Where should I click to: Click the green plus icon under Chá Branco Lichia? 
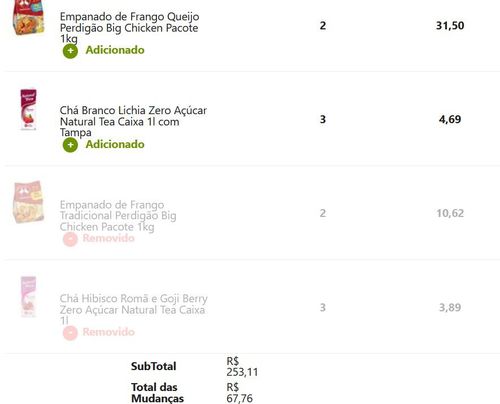[70, 145]
